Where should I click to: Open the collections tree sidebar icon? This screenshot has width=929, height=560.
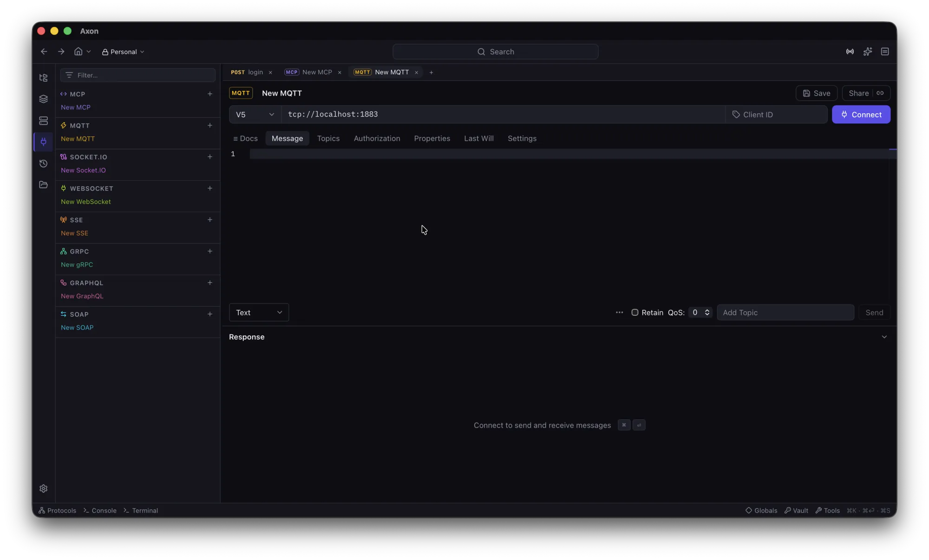pyautogui.click(x=43, y=78)
